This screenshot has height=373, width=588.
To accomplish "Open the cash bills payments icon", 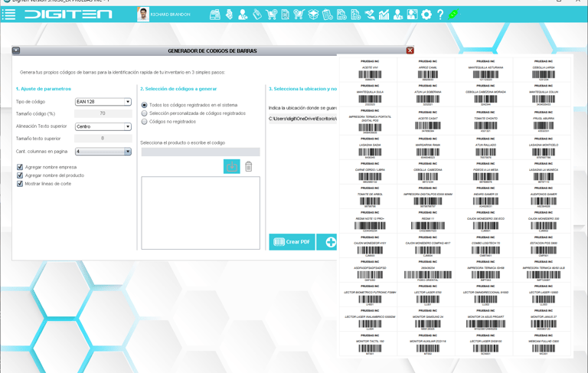I will [229, 15].
